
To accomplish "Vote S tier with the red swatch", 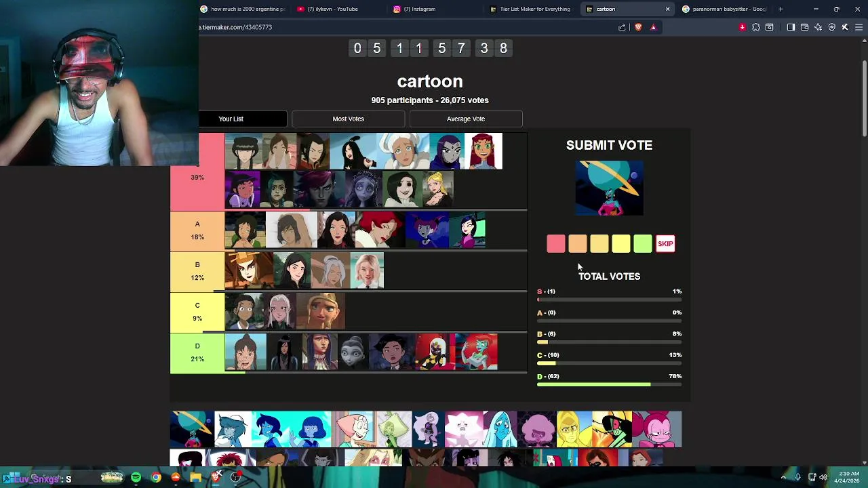I will click(555, 244).
